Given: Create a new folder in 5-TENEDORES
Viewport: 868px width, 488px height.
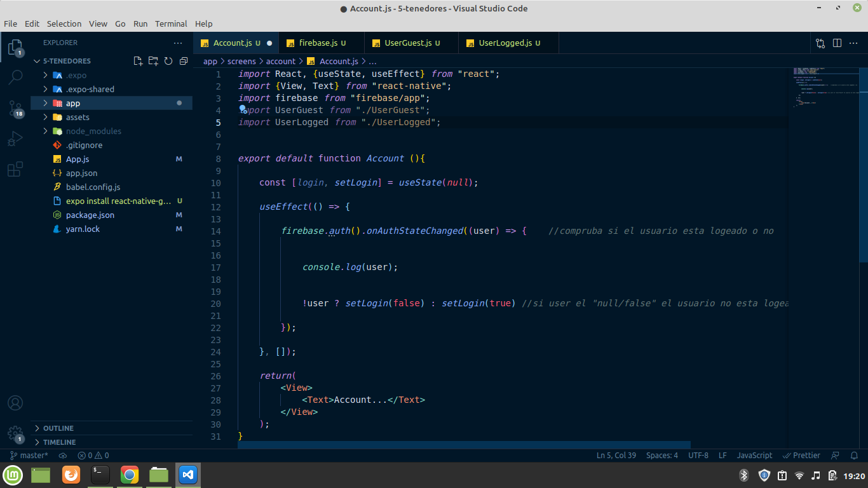Looking at the screenshot, I should pos(153,61).
